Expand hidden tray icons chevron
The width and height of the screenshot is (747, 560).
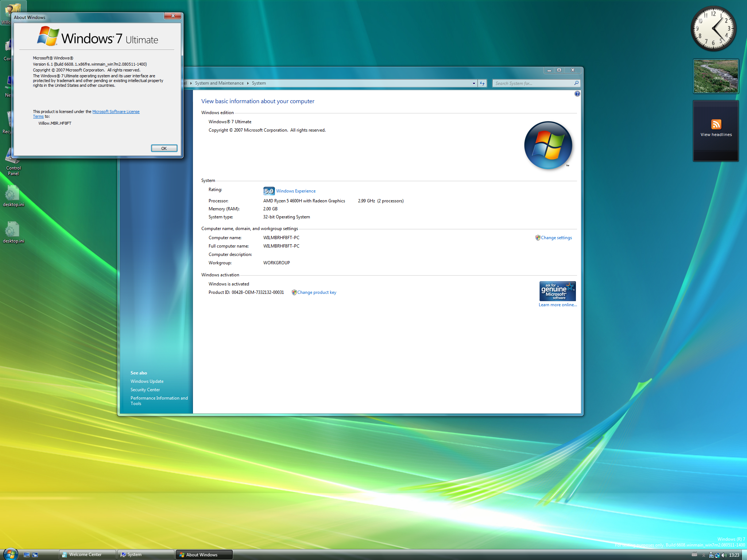(x=704, y=555)
